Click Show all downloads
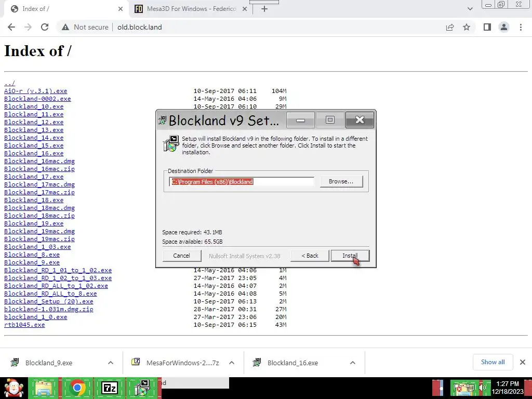 point(493,362)
